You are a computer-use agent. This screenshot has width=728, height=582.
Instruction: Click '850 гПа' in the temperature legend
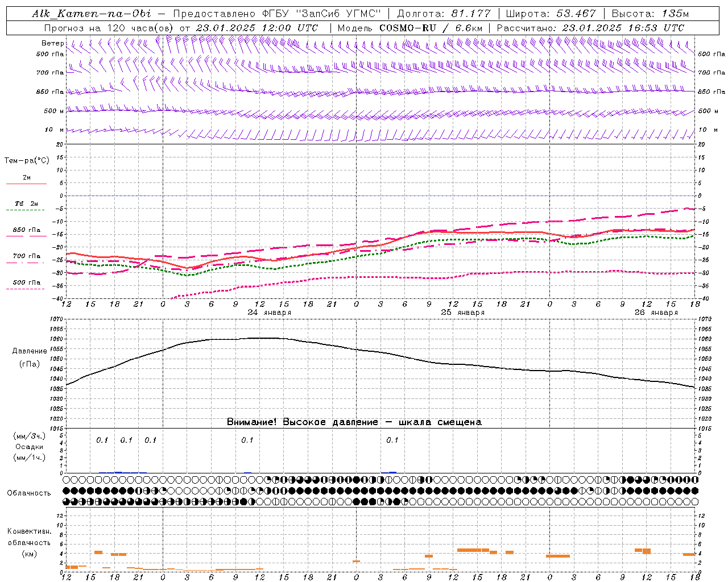point(27,230)
